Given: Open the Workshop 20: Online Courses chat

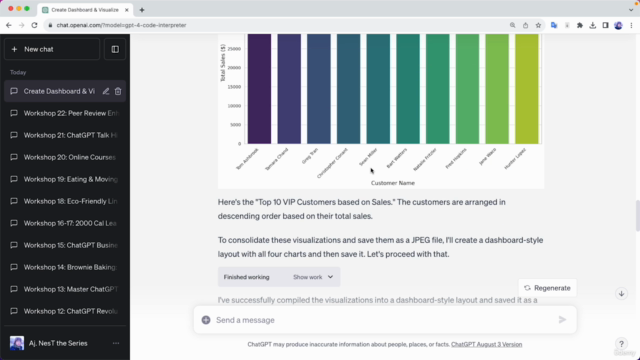Looking at the screenshot, I should tap(65, 157).
